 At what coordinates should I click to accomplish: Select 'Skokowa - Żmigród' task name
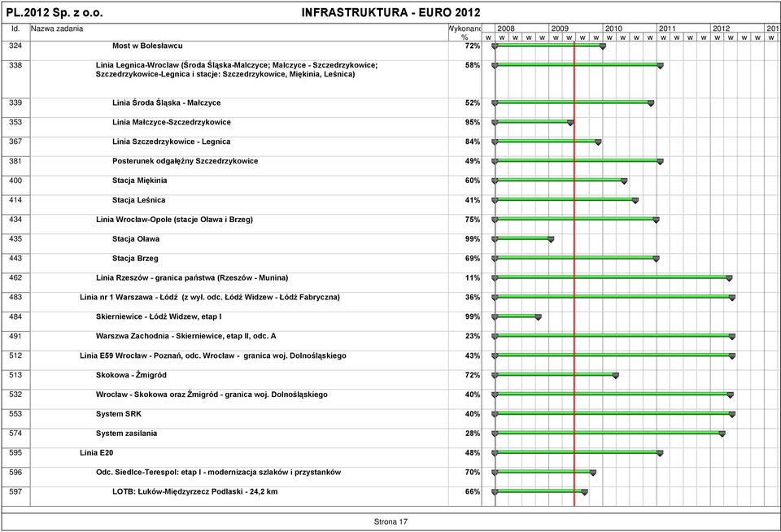coord(131,375)
